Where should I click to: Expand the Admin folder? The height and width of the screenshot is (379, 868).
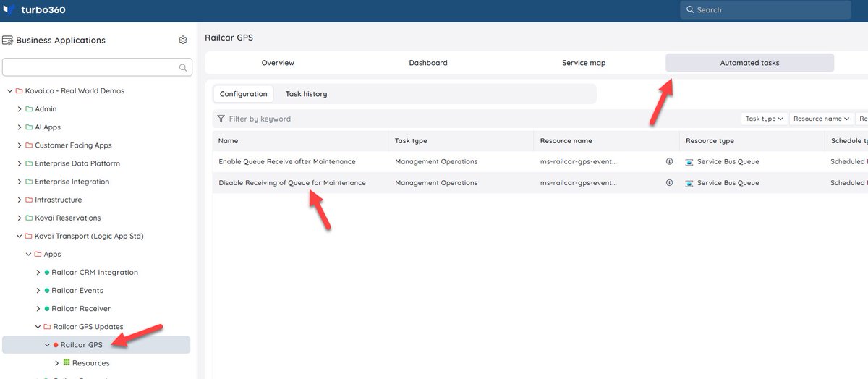click(20, 109)
